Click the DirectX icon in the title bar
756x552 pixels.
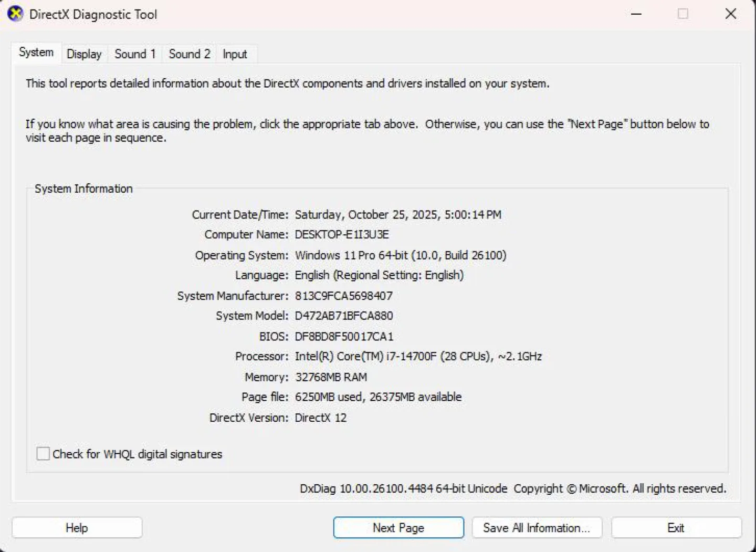click(x=15, y=14)
